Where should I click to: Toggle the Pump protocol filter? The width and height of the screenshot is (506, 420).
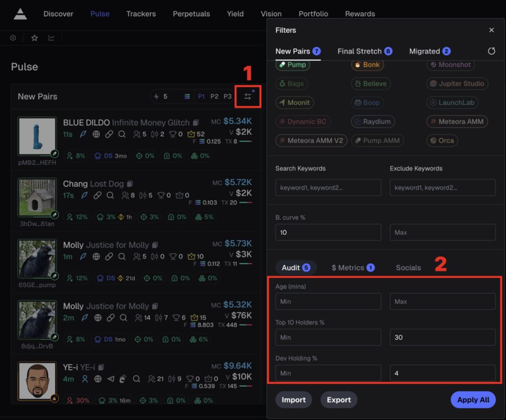coord(293,65)
